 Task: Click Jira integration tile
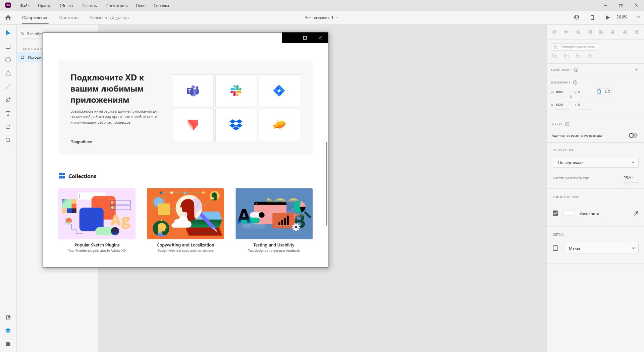coord(279,91)
